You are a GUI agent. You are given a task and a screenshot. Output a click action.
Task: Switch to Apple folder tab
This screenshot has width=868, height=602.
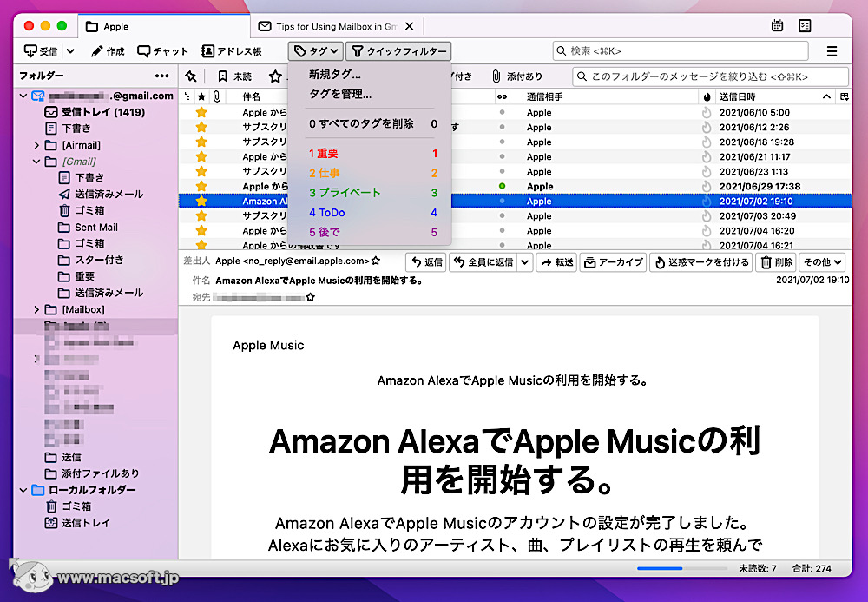coord(164,26)
